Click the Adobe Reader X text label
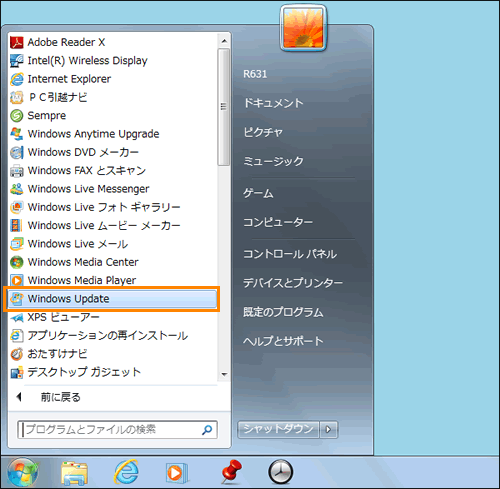The image size is (500, 489). (x=66, y=42)
